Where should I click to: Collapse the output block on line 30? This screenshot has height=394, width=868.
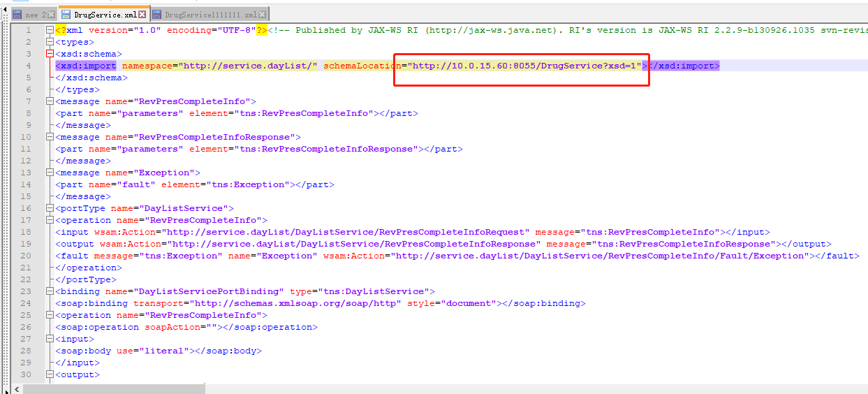pyautogui.click(x=49, y=374)
